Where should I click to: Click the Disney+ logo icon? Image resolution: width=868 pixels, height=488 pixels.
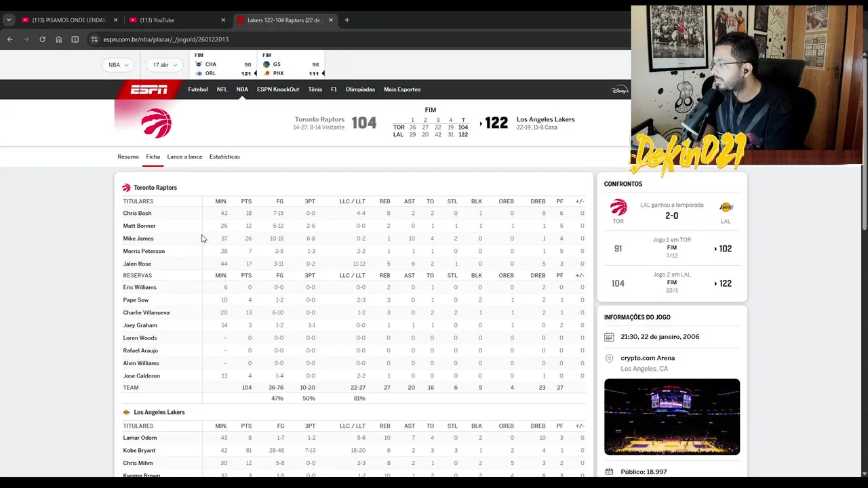pos(620,89)
